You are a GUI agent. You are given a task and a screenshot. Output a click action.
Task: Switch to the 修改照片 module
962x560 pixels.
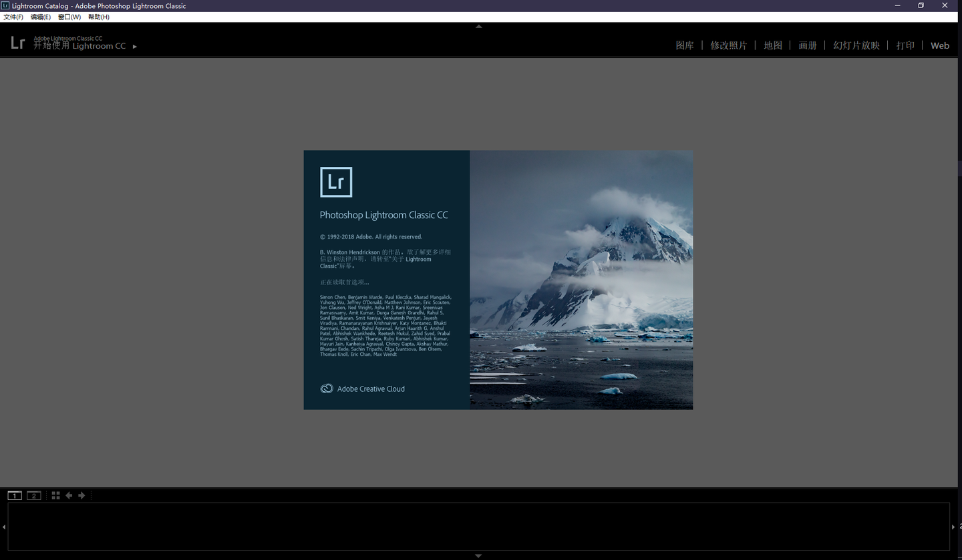tap(729, 45)
